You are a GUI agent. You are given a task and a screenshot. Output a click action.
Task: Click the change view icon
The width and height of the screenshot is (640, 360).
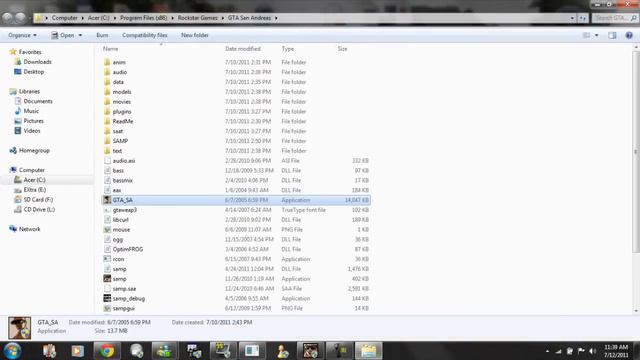pyautogui.click(x=586, y=36)
